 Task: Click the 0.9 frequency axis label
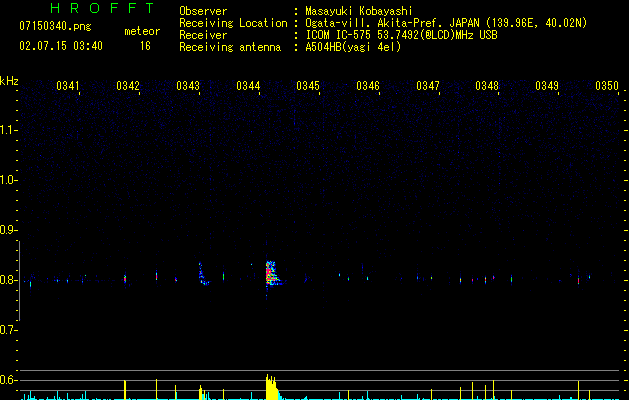[x=8, y=230]
